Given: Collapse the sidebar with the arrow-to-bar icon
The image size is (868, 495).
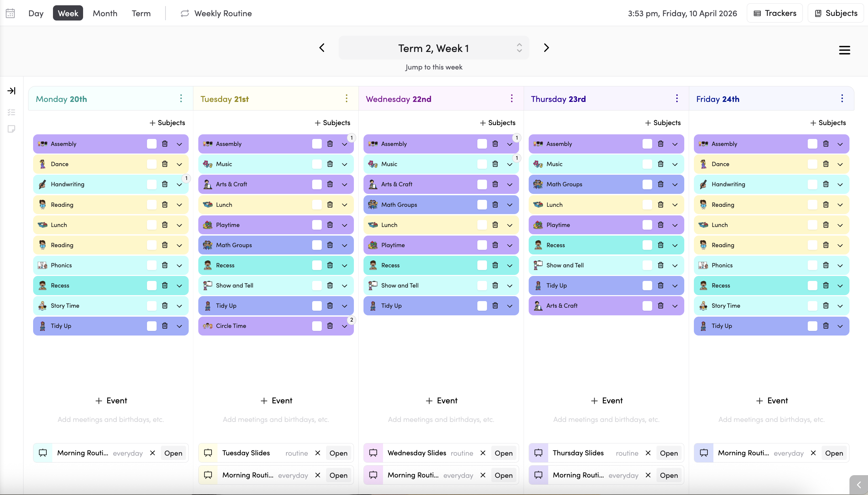Looking at the screenshot, I should click(x=11, y=91).
